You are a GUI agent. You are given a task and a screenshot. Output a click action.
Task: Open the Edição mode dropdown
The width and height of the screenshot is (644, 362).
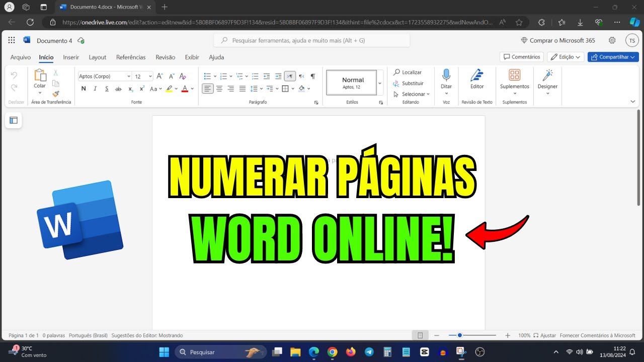point(566,57)
